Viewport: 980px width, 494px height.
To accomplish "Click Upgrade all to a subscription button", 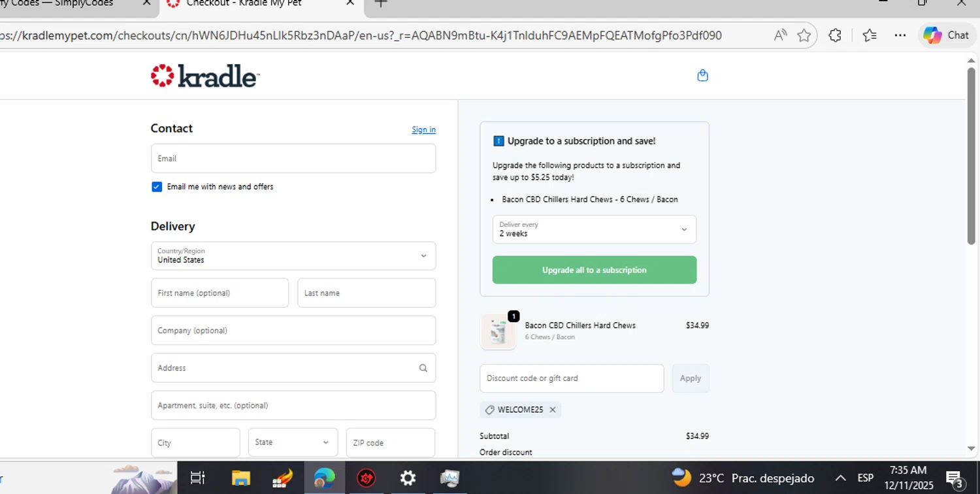I will [x=595, y=270].
